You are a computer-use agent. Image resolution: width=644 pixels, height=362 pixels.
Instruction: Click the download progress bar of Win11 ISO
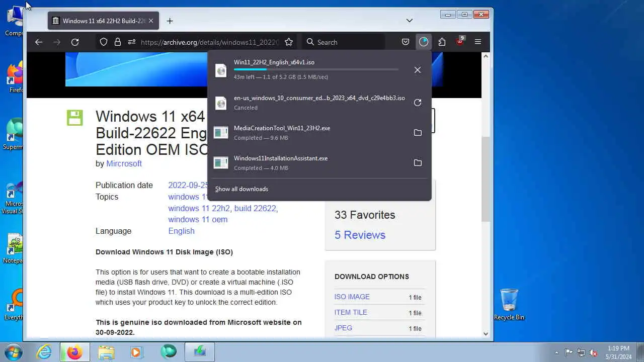[x=316, y=69]
